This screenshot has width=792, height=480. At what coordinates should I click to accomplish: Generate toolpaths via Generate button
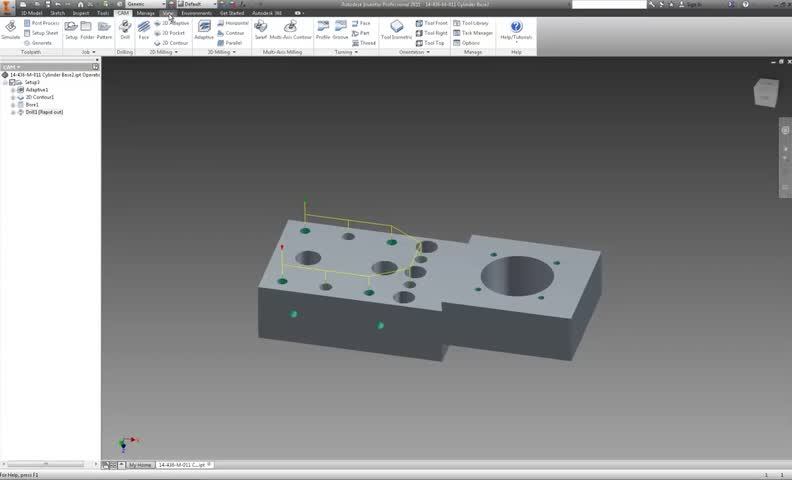point(38,43)
